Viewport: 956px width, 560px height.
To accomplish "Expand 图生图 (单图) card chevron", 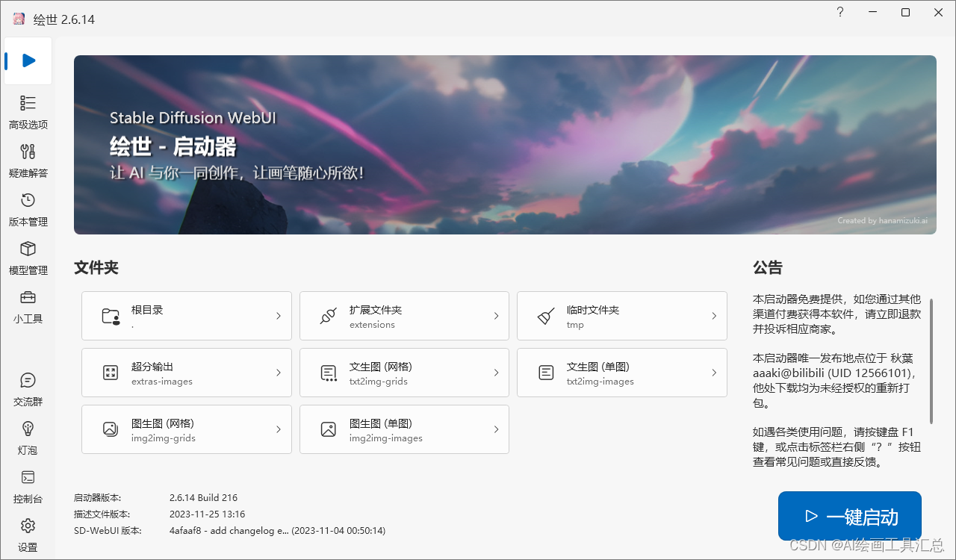I will coord(496,429).
